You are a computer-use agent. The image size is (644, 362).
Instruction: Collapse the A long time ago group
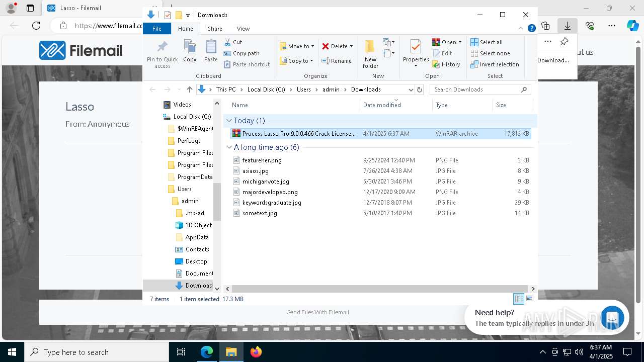coord(229,147)
